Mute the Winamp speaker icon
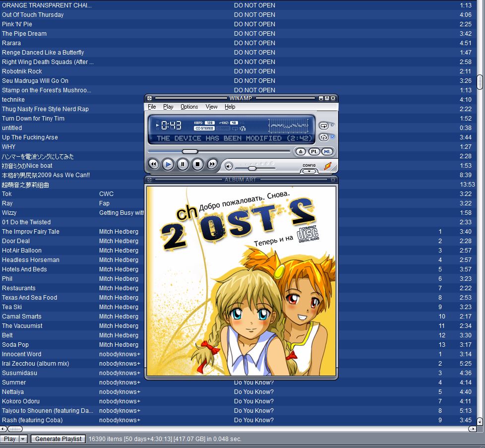The height and width of the screenshot is (448, 485). click(229, 167)
